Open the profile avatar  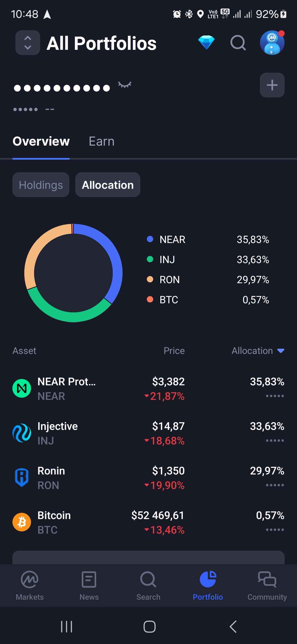tap(272, 43)
